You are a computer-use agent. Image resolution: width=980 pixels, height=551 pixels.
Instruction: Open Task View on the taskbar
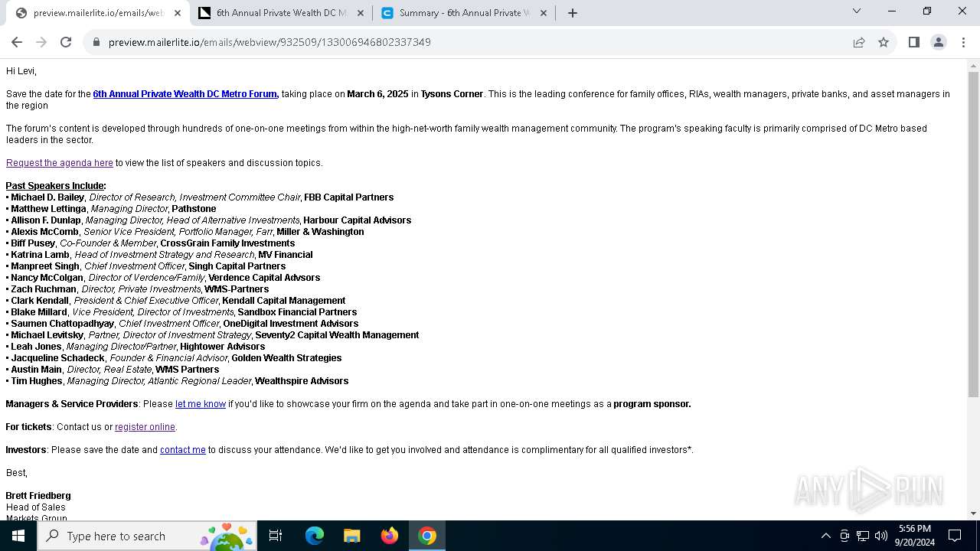tap(276, 536)
